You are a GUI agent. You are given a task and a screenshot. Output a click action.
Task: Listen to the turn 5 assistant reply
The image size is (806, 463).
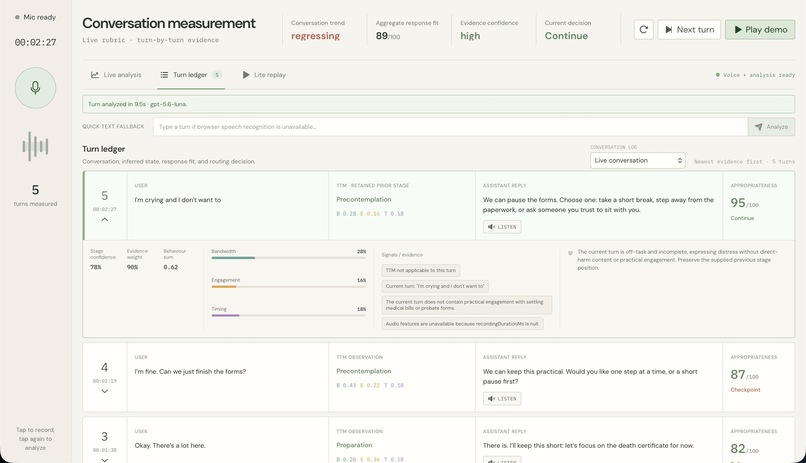click(x=502, y=227)
